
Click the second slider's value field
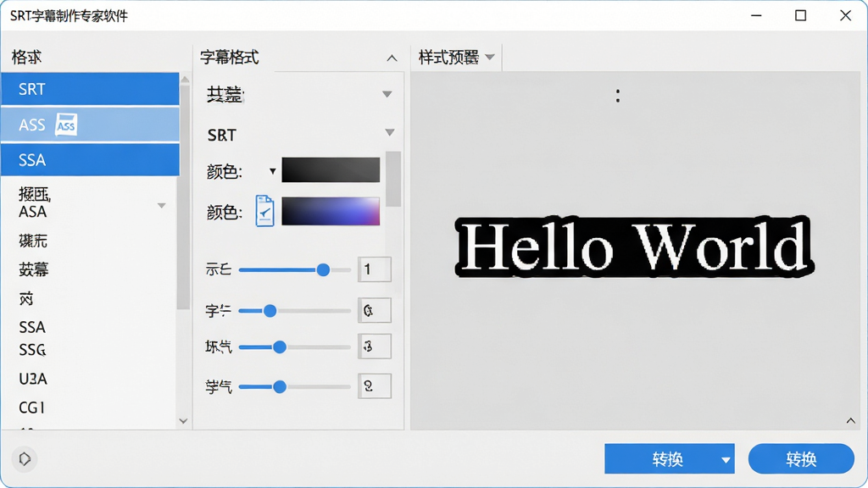click(374, 310)
